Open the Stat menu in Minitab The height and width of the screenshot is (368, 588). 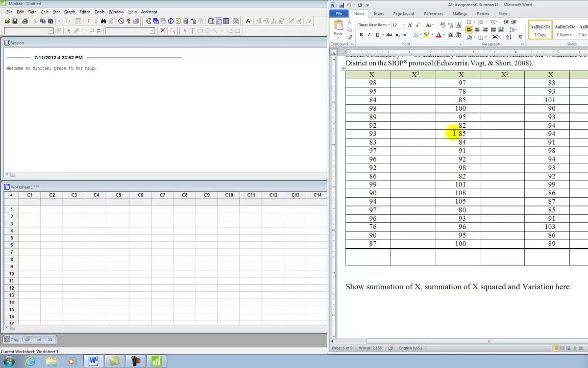tap(56, 12)
